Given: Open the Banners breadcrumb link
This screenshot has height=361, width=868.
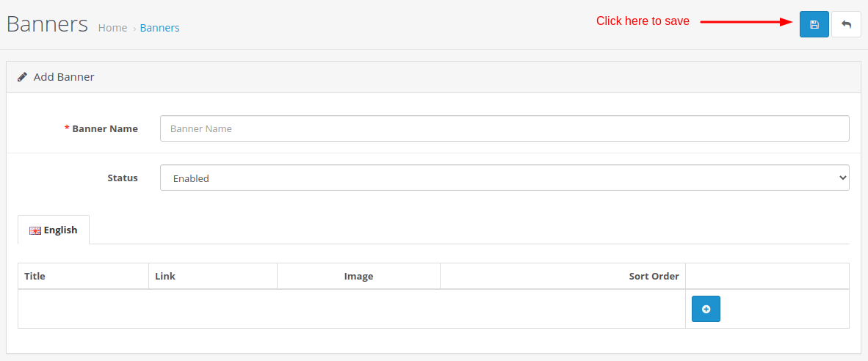Looking at the screenshot, I should [x=159, y=28].
